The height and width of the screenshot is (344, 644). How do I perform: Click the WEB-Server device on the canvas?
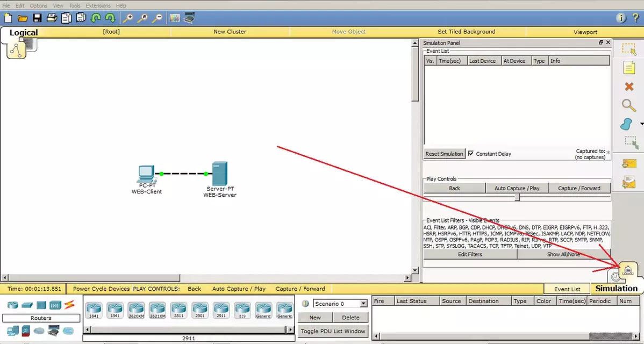tap(220, 174)
